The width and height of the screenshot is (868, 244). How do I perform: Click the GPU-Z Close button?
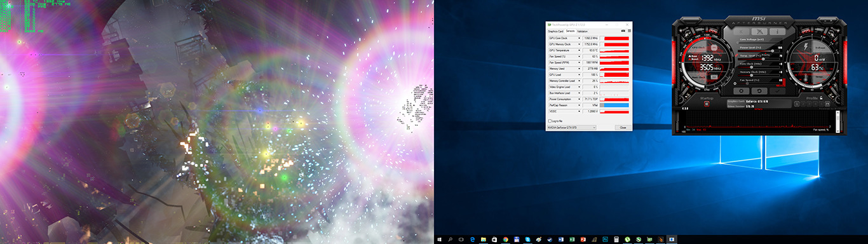tap(623, 127)
